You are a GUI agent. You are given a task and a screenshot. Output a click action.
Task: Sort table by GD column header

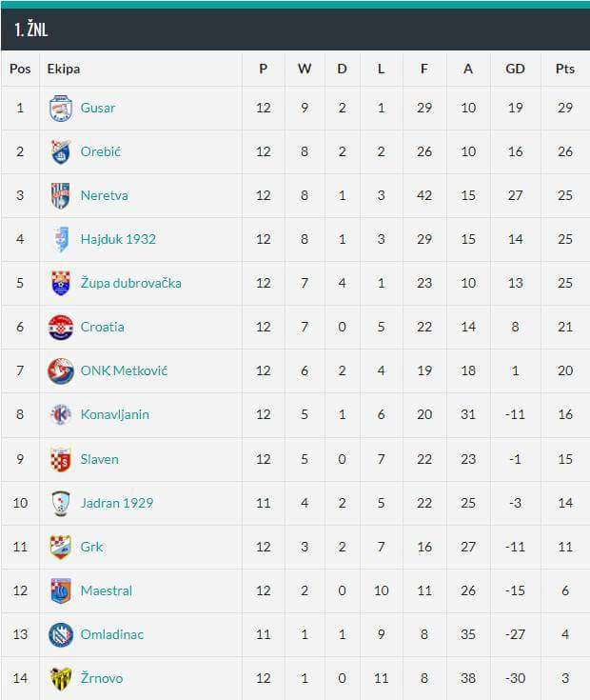pos(515,69)
